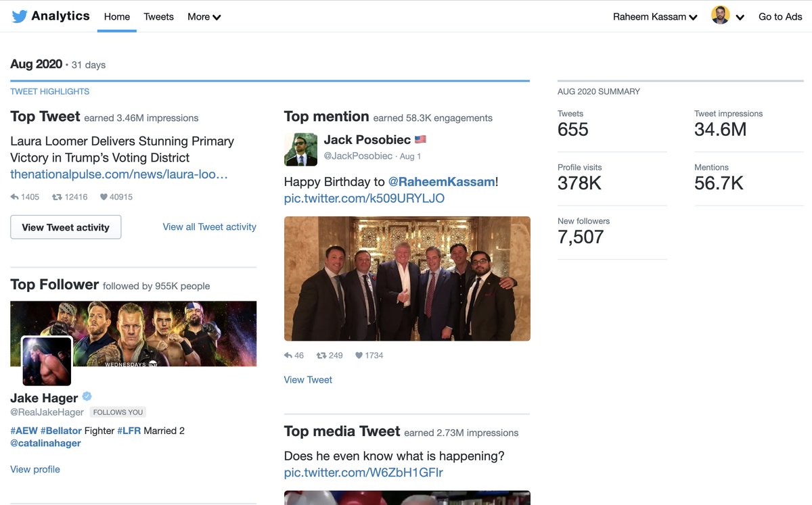The height and width of the screenshot is (505, 812).
Task: Open the Home tab
Action: click(117, 17)
